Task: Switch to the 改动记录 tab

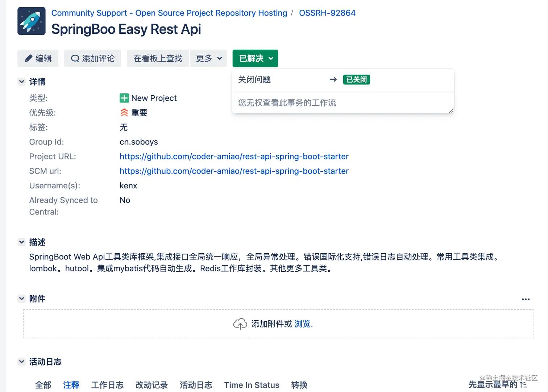Action: click(151, 385)
